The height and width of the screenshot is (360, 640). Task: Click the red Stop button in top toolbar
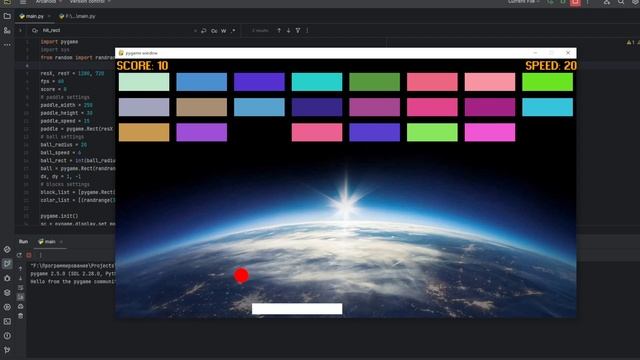click(575, 2)
